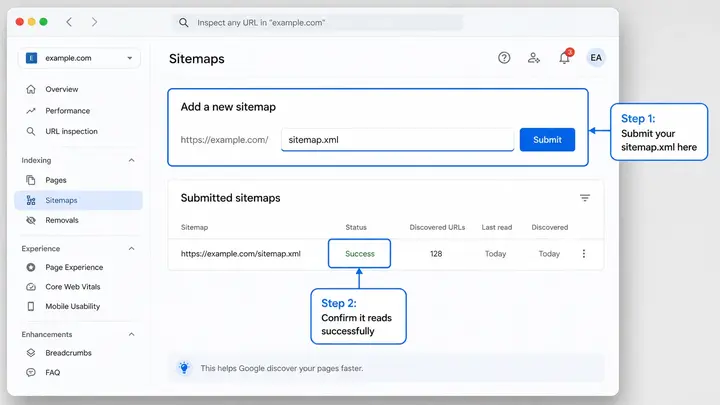Click the Discovered column header
Viewport: 720px width, 405px height.
[x=550, y=227]
